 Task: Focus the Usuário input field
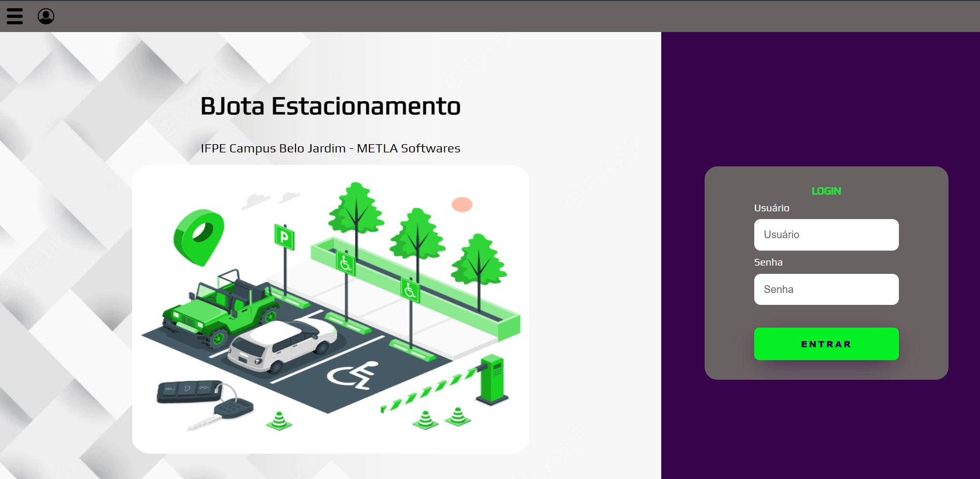tap(826, 235)
